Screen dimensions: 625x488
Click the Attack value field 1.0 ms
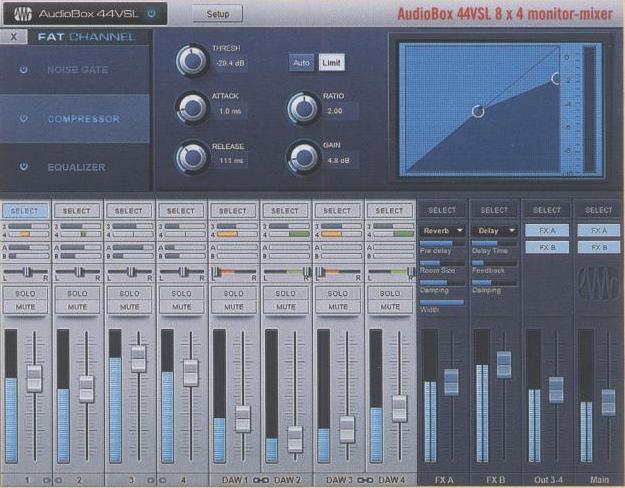tap(230, 111)
